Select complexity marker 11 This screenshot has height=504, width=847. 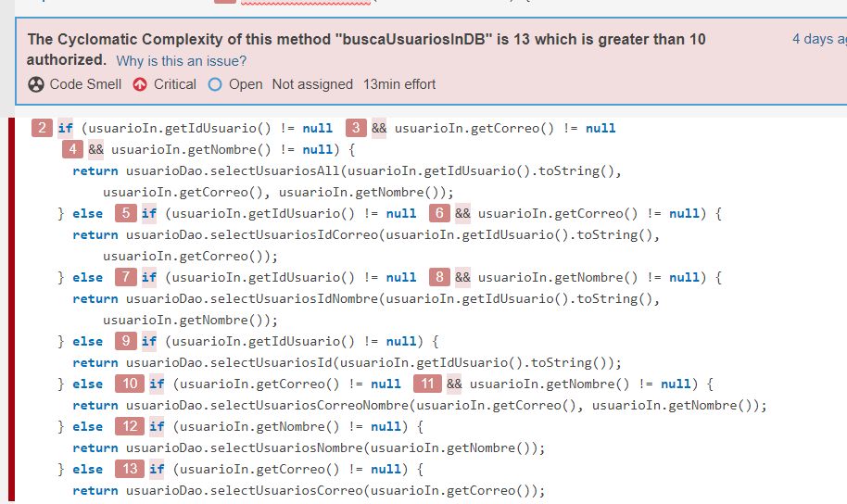[x=427, y=384]
